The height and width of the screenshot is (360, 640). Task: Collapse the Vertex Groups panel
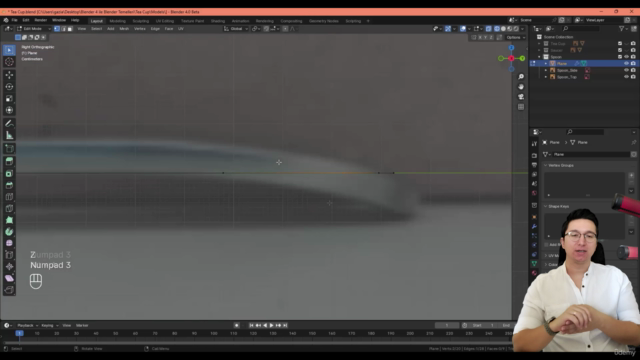pyautogui.click(x=546, y=165)
